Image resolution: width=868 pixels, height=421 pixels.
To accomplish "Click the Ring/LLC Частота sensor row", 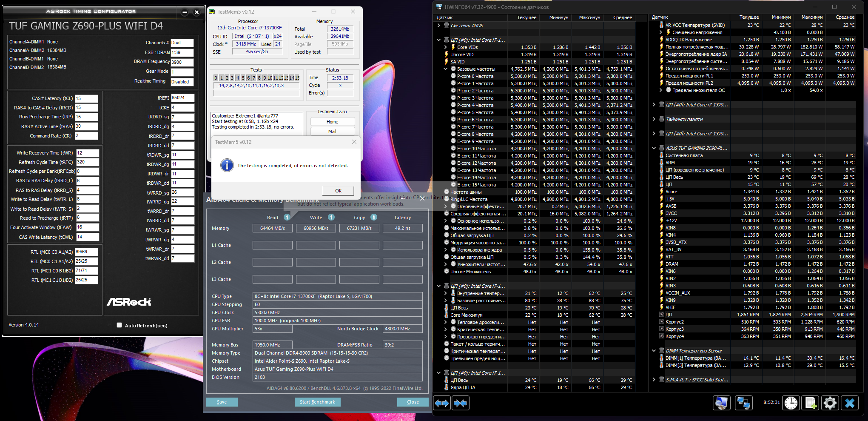I will point(535,199).
